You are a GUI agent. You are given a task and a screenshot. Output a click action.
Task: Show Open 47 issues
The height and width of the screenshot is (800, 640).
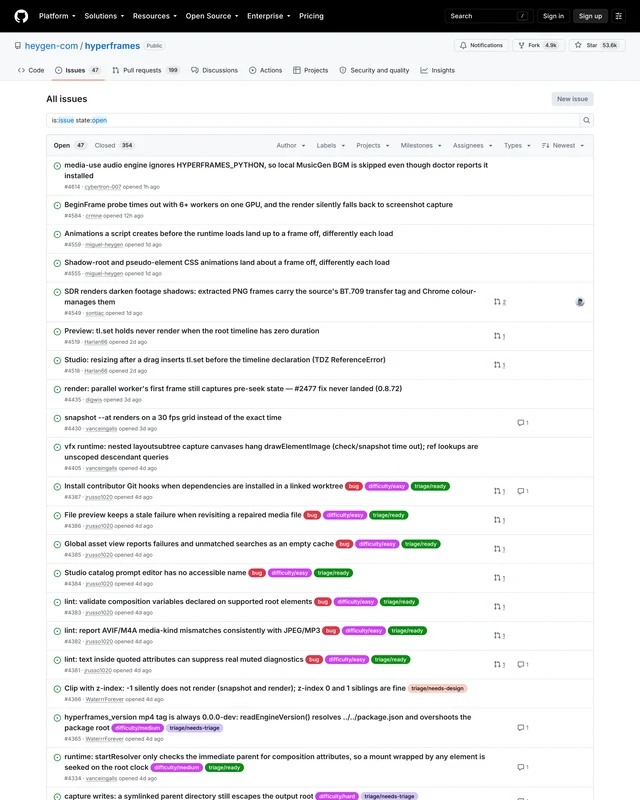coord(70,145)
